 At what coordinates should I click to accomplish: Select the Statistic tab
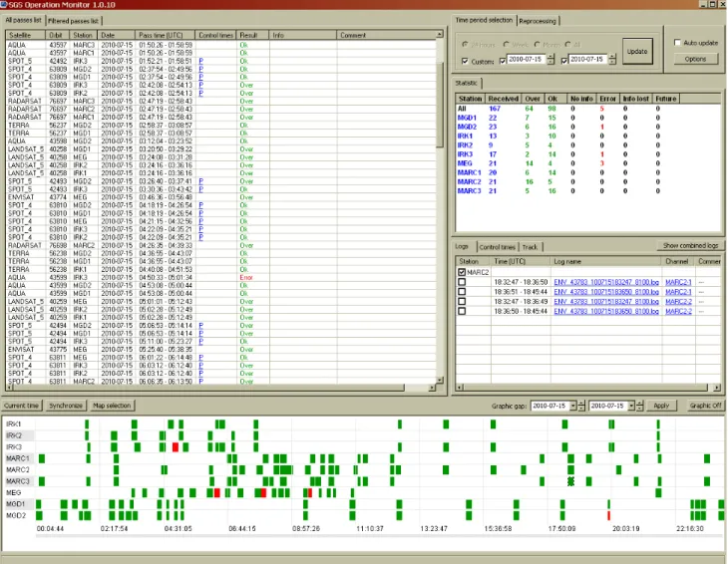467,83
